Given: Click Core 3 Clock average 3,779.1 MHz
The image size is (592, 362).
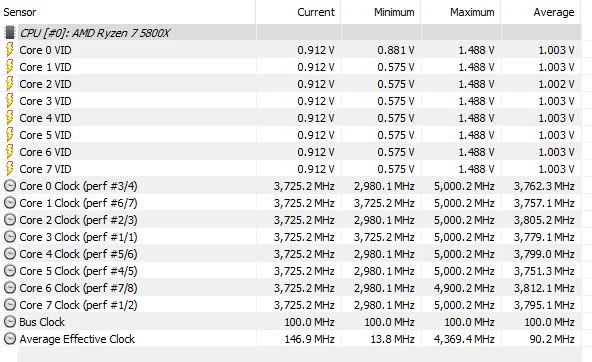Looking at the screenshot, I should (544, 237).
